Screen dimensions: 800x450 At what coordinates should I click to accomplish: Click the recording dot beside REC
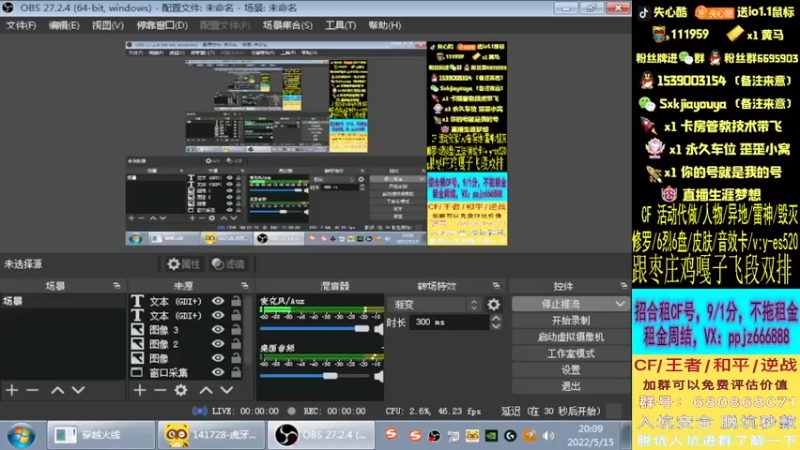[x=291, y=411]
